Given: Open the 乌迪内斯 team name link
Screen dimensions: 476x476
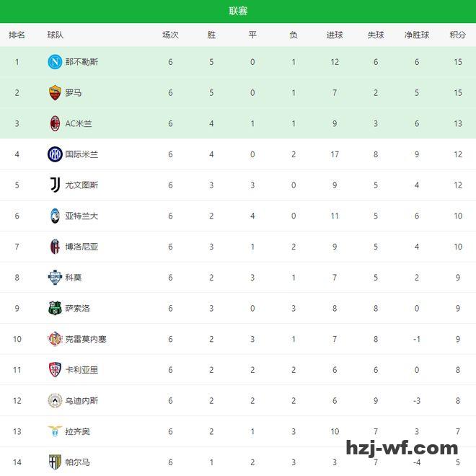Looking at the screenshot, I should tap(81, 401).
